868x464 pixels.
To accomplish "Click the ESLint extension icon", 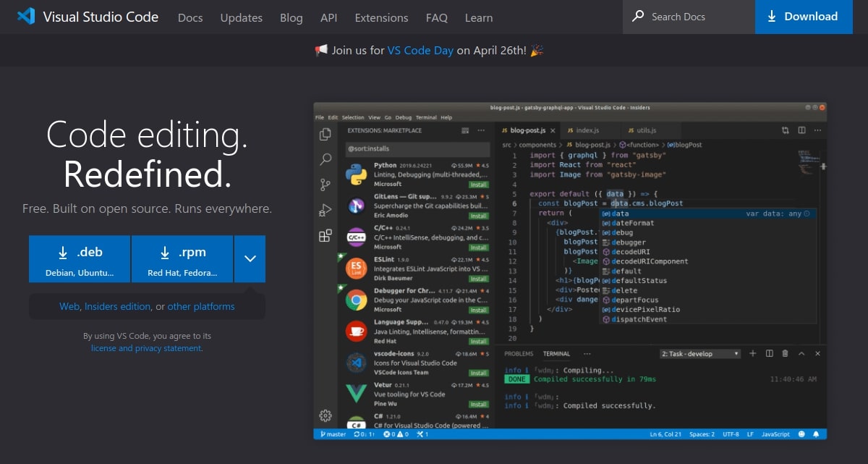I will tap(356, 269).
